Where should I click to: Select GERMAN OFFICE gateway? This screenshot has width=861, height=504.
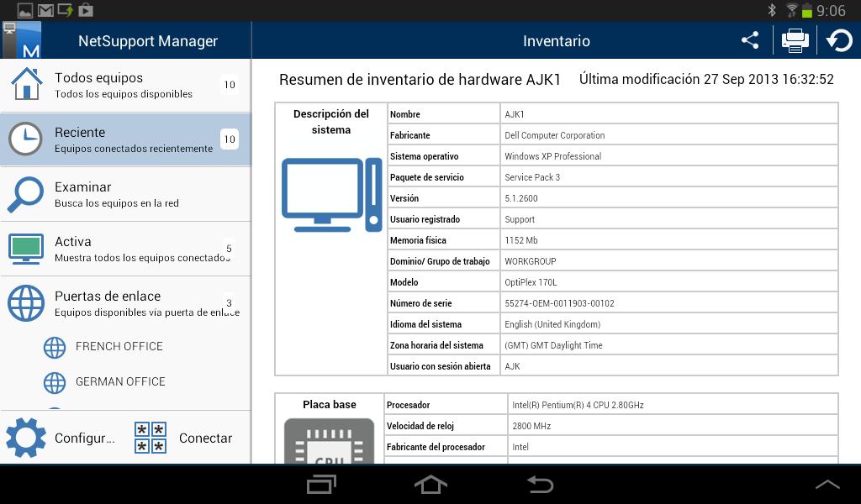120,381
